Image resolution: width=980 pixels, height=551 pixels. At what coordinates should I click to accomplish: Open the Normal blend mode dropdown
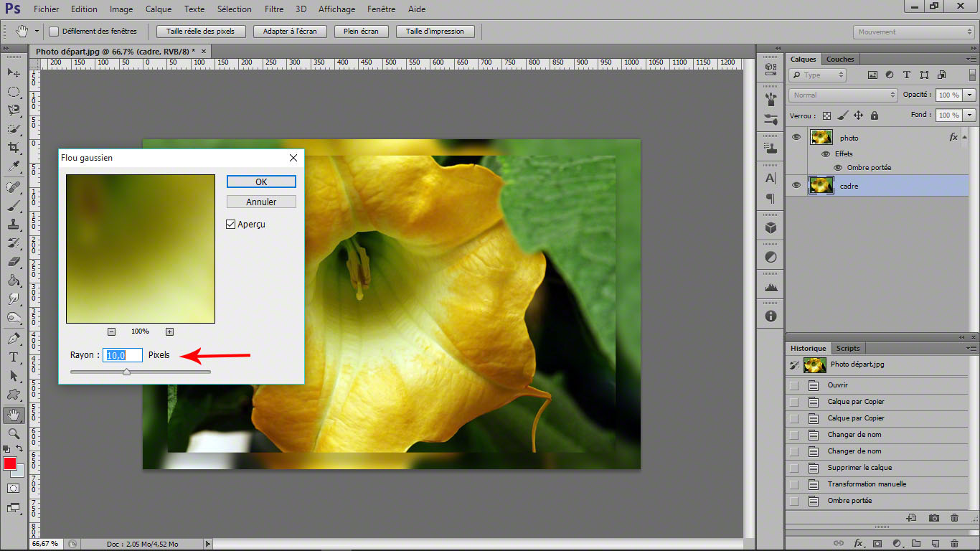[x=843, y=95]
